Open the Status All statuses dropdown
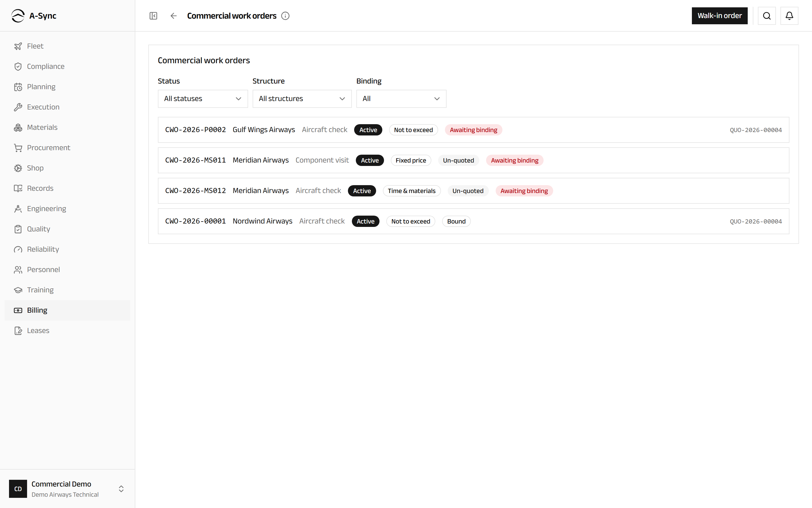This screenshot has width=812, height=508. click(x=203, y=99)
